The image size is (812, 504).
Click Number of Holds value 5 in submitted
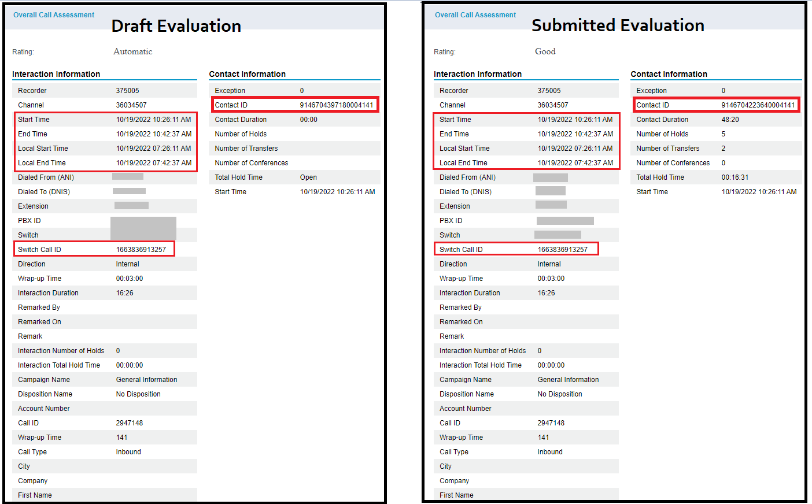724,134
